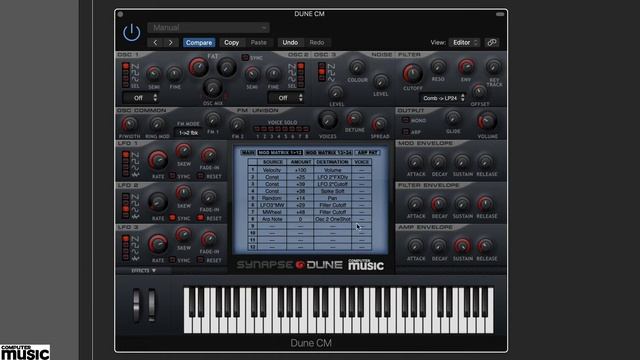Click the Paste button
The height and width of the screenshot is (360, 640).
[258, 42]
